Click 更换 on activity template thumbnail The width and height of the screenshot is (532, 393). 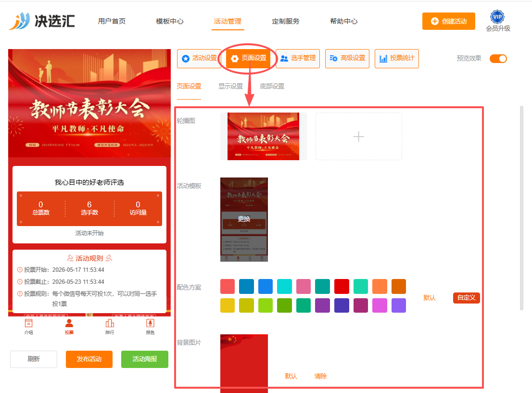tap(244, 219)
